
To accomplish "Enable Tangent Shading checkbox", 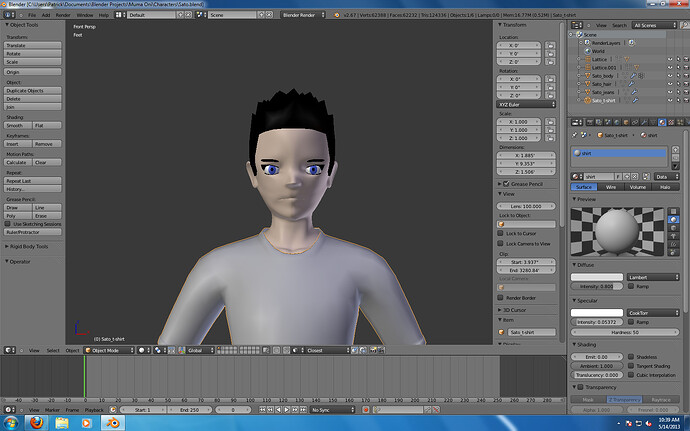I will click(631, 366).
